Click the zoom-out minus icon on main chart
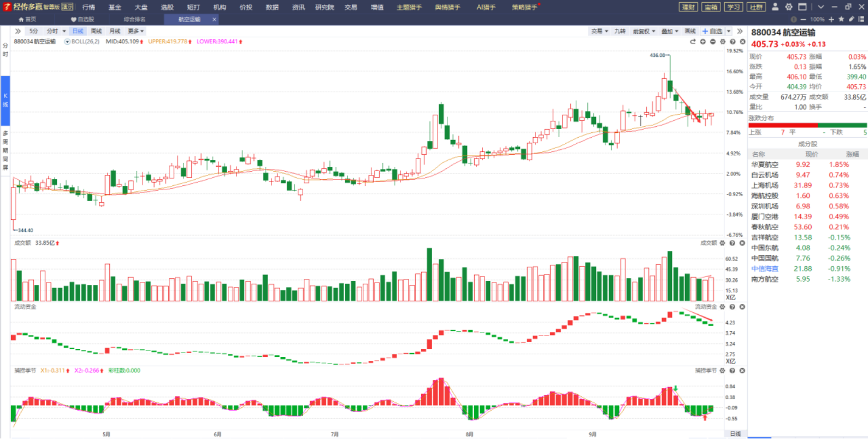The width and height of the screenshot is (868, 439). tap(713, 42)
